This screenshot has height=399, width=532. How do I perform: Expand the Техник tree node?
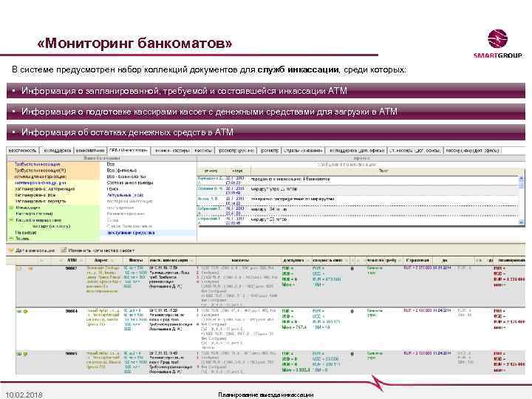click(11, 239)
